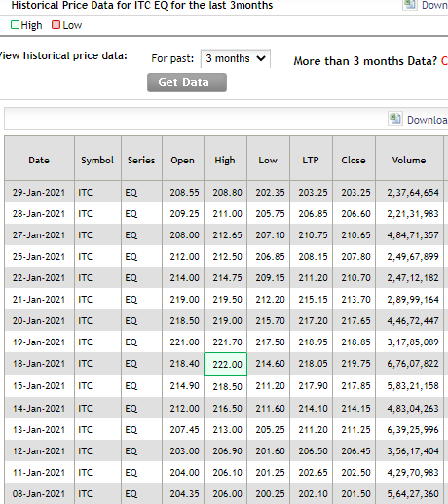Click the LTP column header

[x=311, y=160]
